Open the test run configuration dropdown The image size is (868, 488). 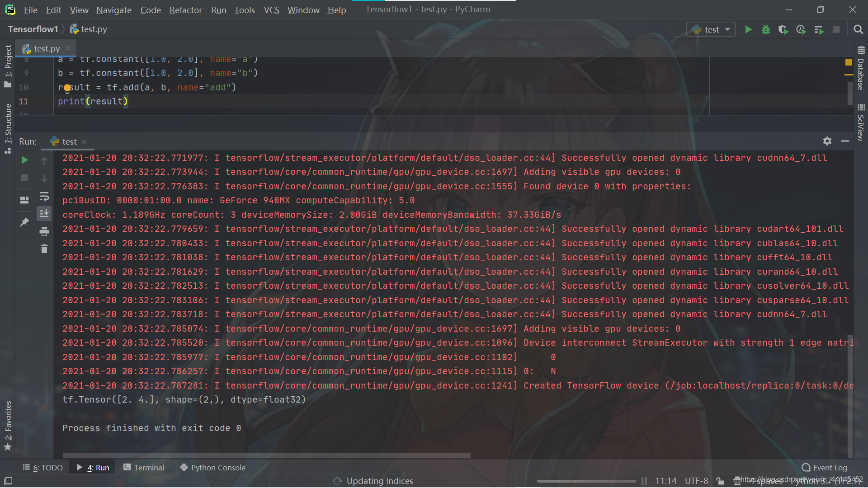click(x=711, y=29)
